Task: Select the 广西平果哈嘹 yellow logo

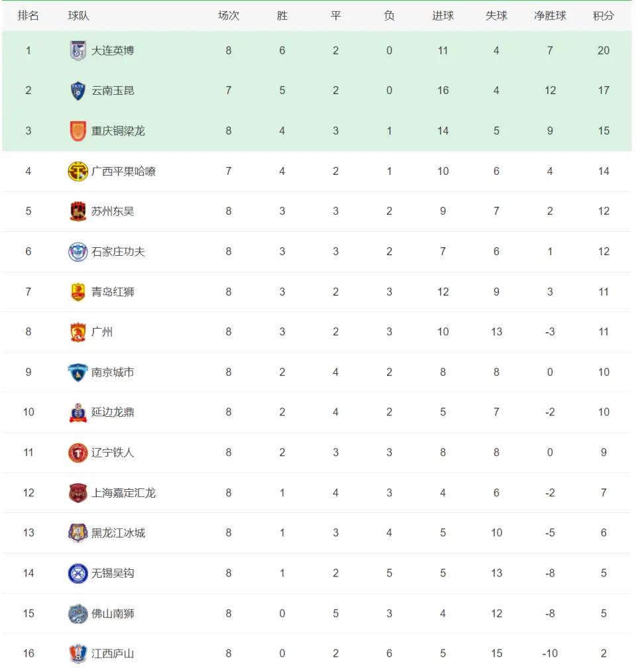Action: click(x=78, y=172)
